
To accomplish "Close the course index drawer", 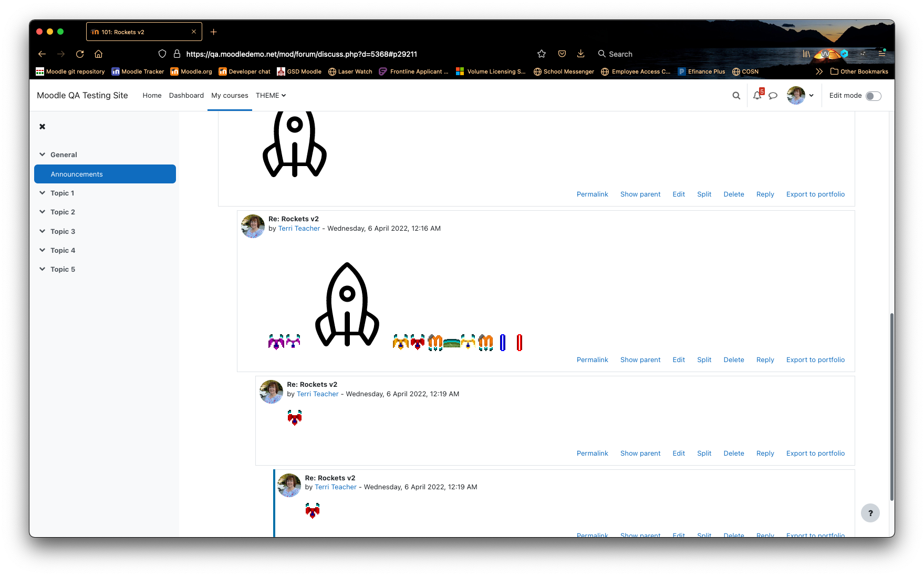I will pyautogui.click(x=43, y=127).
